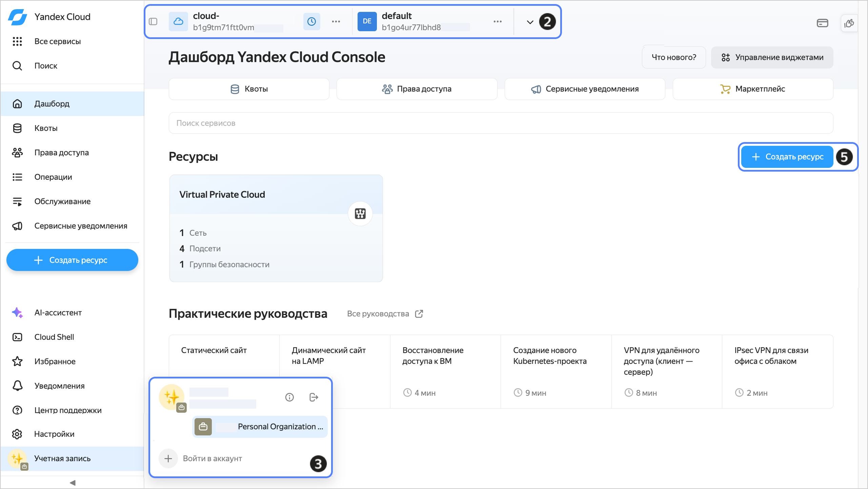Click the account avatar in the popup
The width and height of the screenshot is (868, 489).
[172, 397]
